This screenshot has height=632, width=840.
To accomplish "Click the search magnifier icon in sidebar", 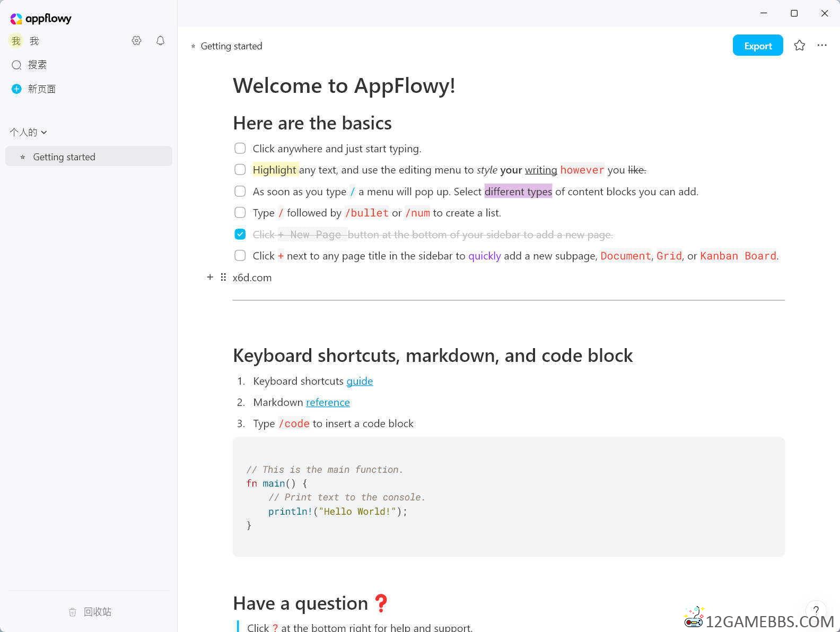I will click(x=16, y=65).
